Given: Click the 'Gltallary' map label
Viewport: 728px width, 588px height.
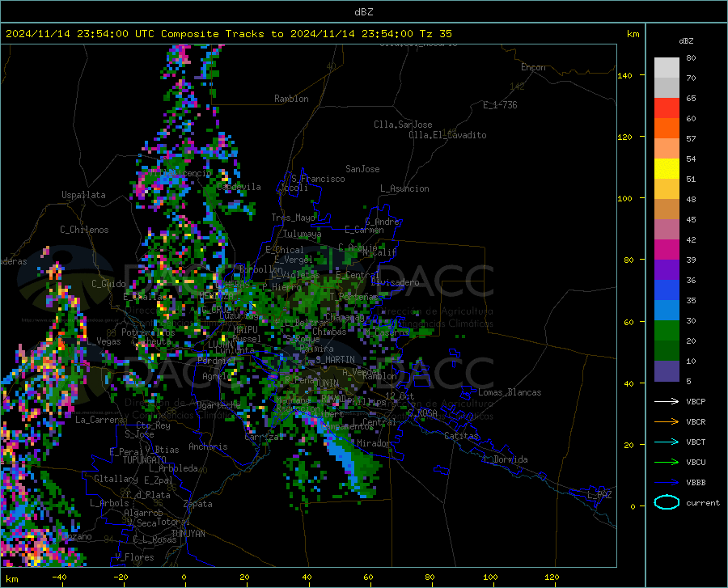Looking at the screenshot, I should pyautogui.click(x=116, y=479).
